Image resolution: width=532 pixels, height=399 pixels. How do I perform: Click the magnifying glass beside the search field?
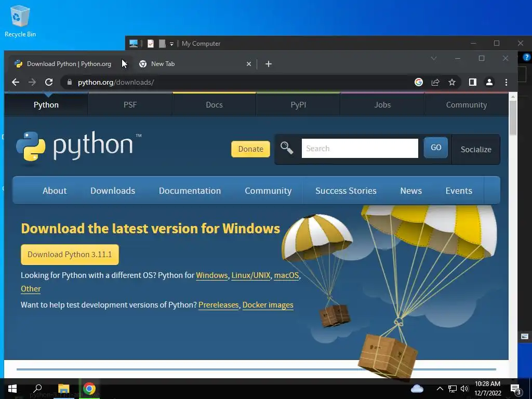click(287, 148)
